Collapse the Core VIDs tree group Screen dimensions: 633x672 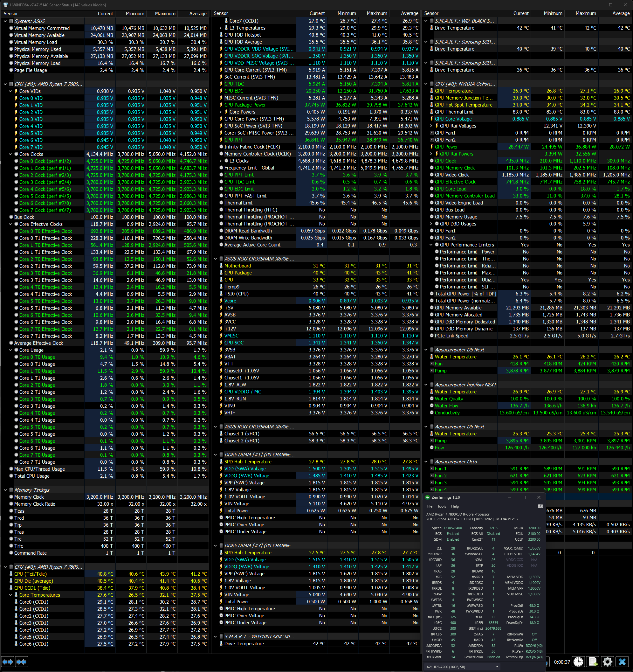[10, 91]
